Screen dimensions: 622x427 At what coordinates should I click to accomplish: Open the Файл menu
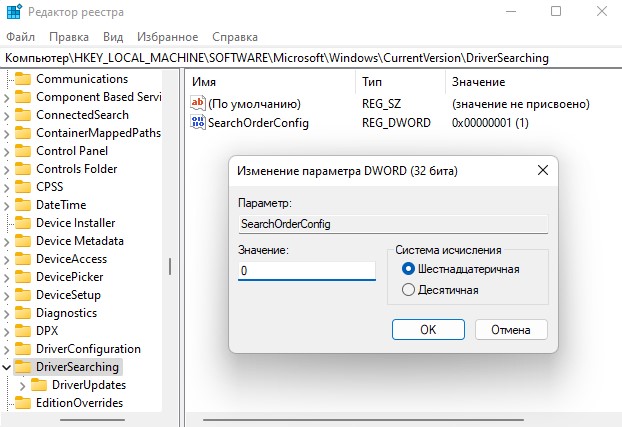pos(21,37)
